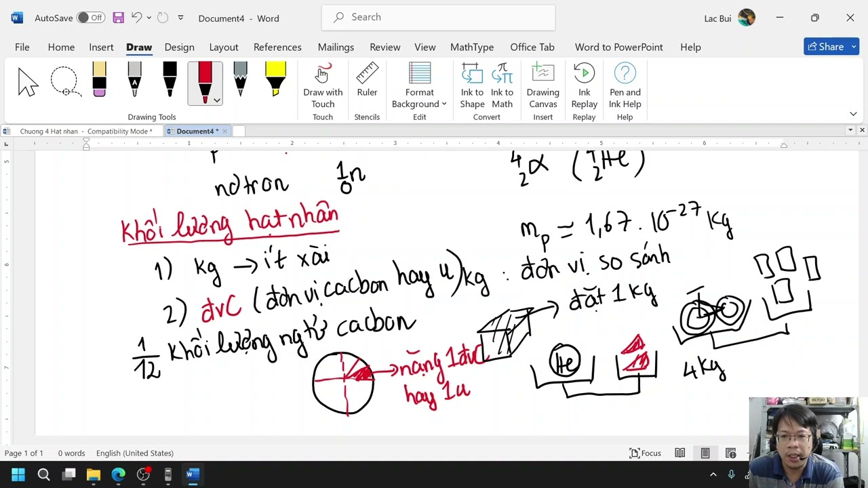This screenshot has height=488, width=868.
Task: Switch to the Layout tab
Action: click(x=224, y=47)
